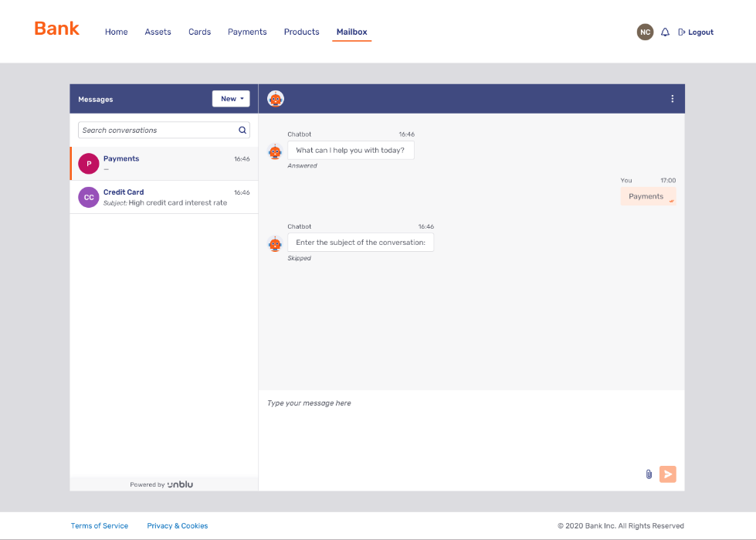Visit the Privacy & Cookies page
Screen dimensions: 756x540
tap(177, 525)
